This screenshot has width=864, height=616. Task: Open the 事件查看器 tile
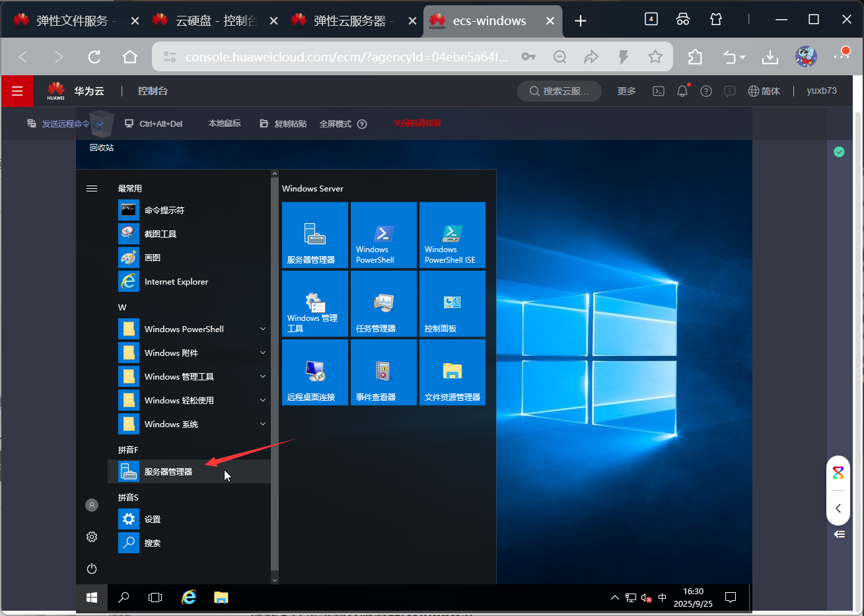tap(384, 372)
